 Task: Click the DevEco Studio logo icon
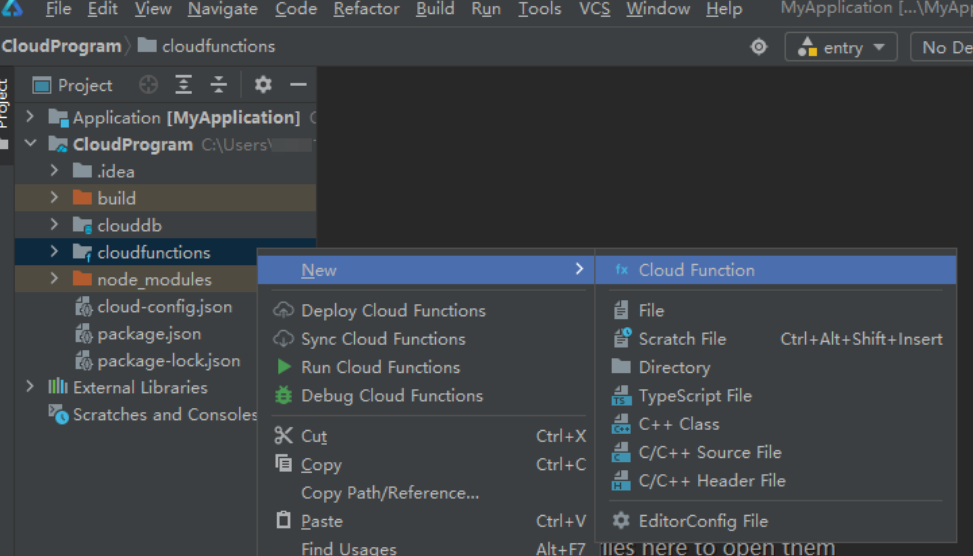13,10
